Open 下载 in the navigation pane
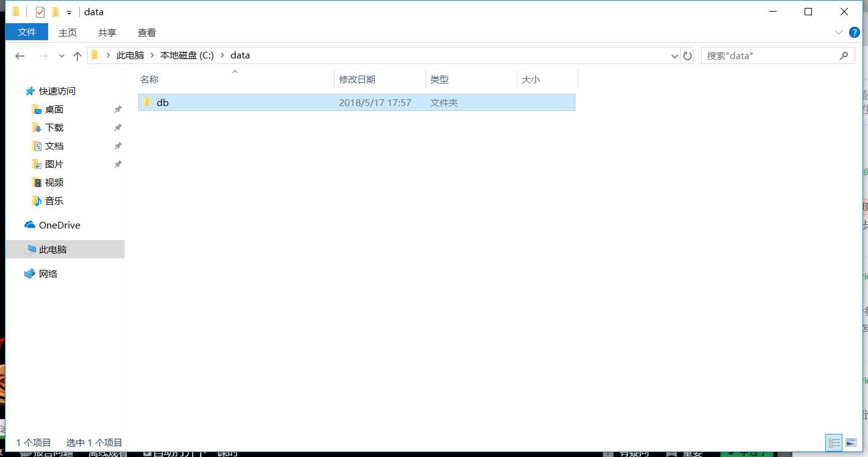 pyautogui.click(x=54, y=127)
